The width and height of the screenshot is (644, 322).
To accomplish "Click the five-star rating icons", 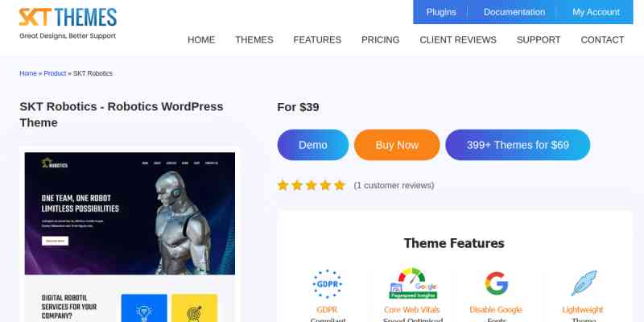I will pos(312,185).
